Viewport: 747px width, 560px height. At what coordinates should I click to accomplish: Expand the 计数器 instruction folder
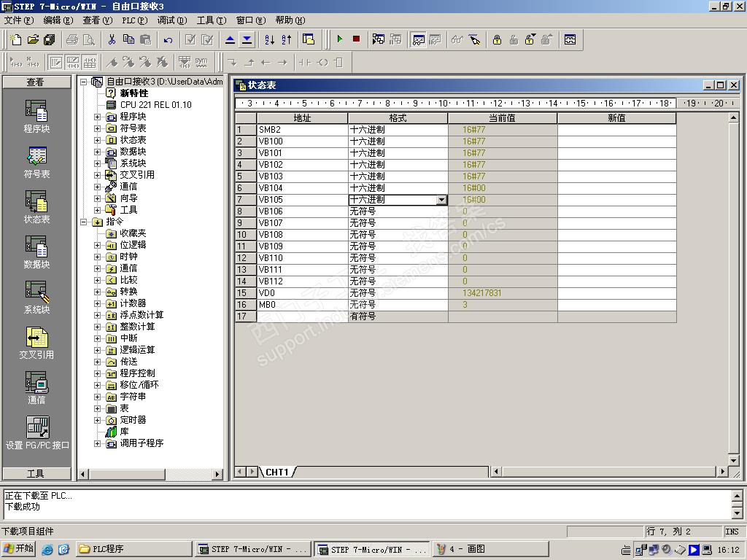coord(97,303)
